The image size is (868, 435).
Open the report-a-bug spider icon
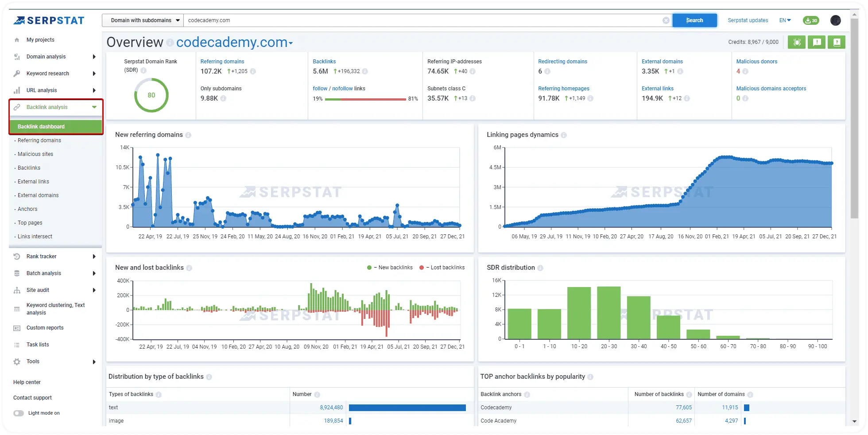(796, 42)
